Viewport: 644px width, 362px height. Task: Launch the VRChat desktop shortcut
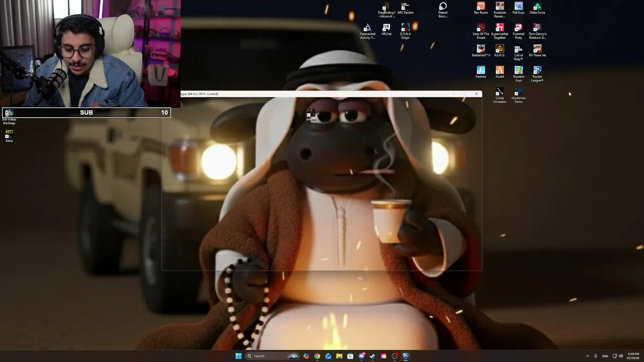click(386, 30)
